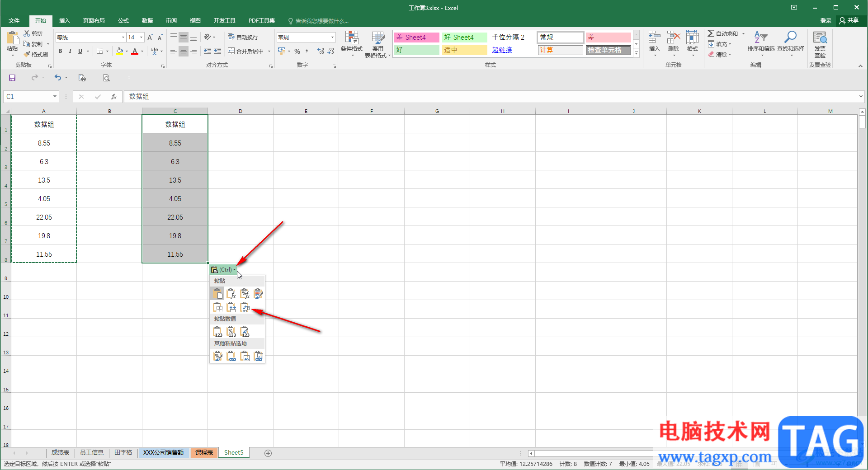
Task: Click the Sort & Filter (排序和筛选) button
Action: [x=761, y=44]
